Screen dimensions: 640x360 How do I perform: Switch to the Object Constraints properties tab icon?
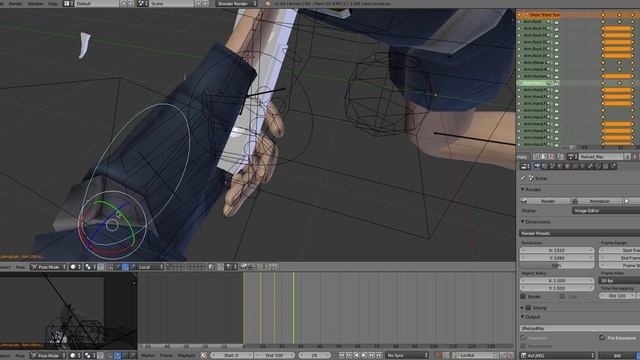(574, 166)
